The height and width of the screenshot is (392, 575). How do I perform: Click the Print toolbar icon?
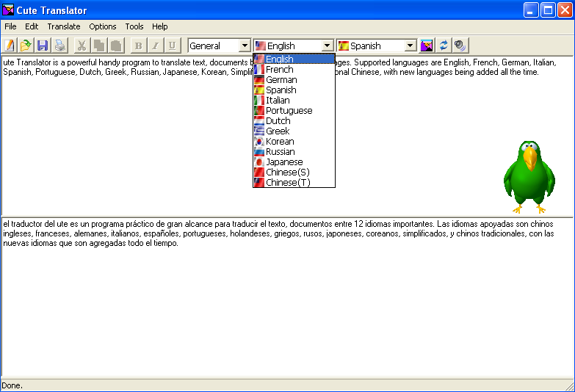[x=59, y=46]
